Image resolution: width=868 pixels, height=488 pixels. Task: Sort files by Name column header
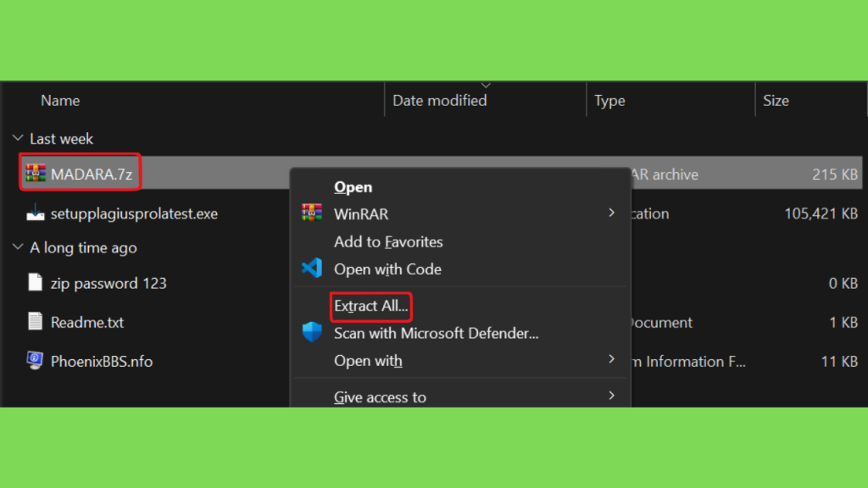(60, 101)
